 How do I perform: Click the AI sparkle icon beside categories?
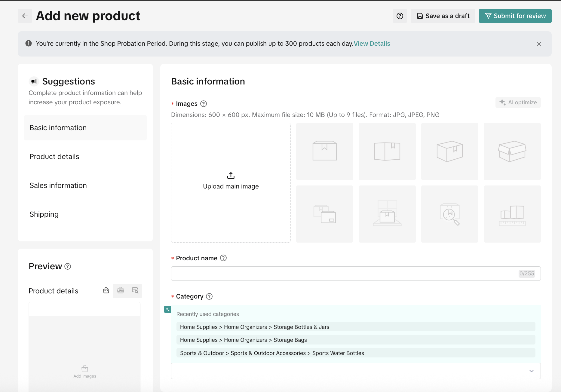pos(167,309)
